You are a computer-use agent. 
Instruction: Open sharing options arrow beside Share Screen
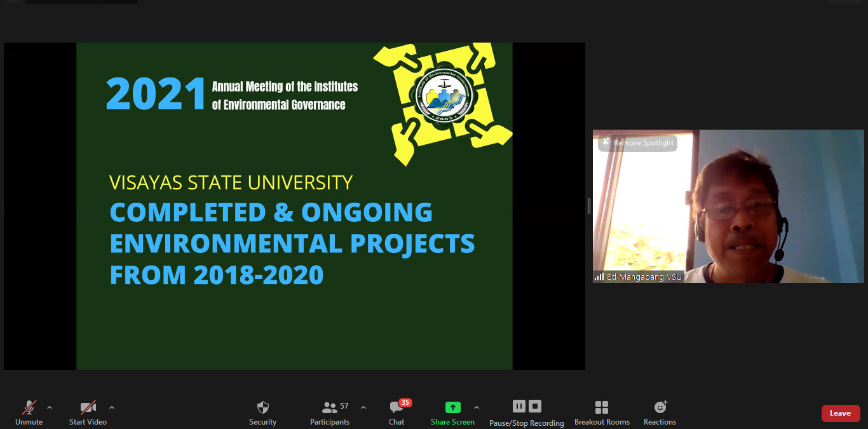coord(477,407)
